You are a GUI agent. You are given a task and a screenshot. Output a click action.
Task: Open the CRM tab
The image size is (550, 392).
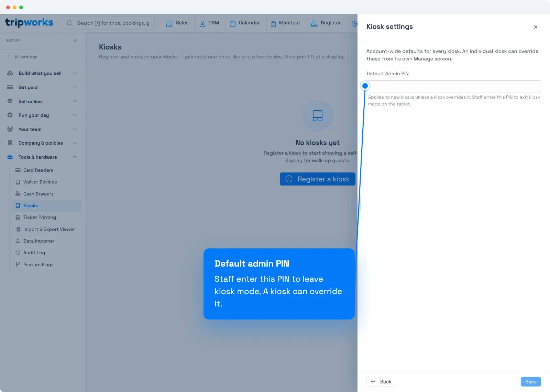tap(209, 23)
